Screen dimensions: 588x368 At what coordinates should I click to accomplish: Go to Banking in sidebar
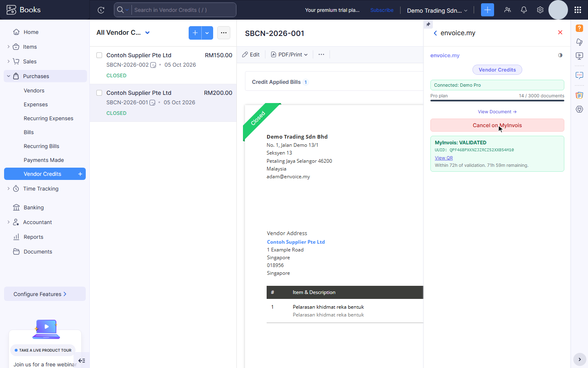(x=33, y=207)
